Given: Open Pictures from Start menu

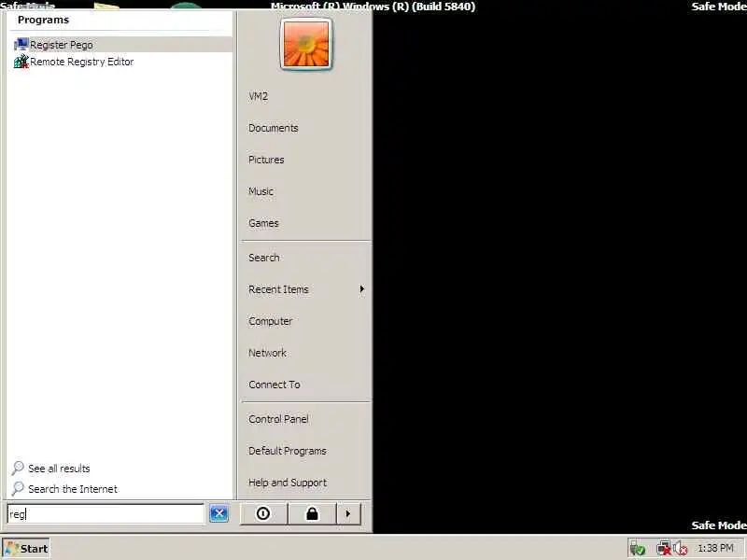Looking at the screenshot, I should tap(266, 160).
